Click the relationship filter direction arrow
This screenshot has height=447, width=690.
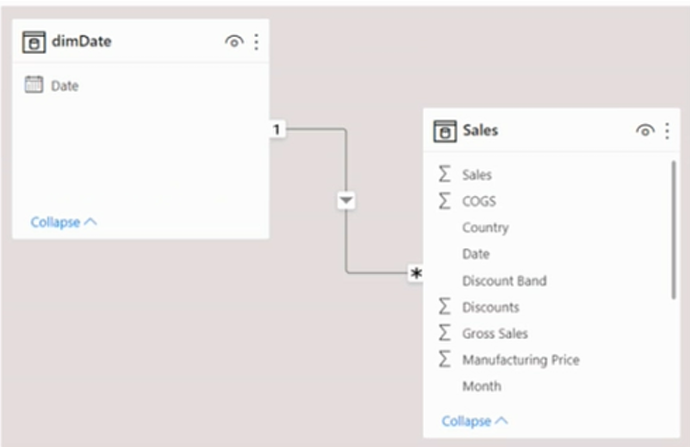(346, 201)
